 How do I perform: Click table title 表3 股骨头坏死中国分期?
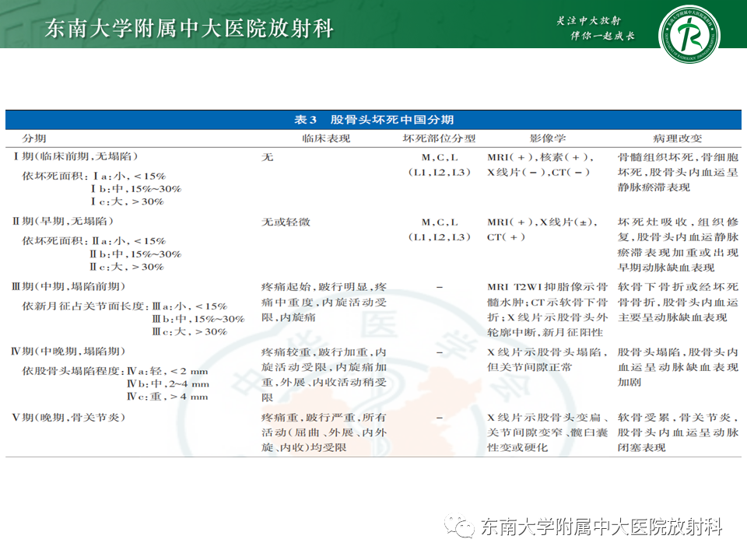[374, 120]
